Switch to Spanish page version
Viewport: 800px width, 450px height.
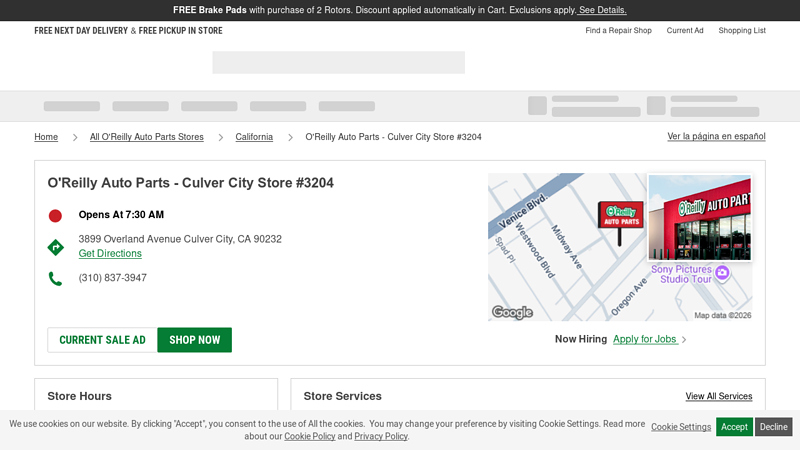click(x=716, y=136)
